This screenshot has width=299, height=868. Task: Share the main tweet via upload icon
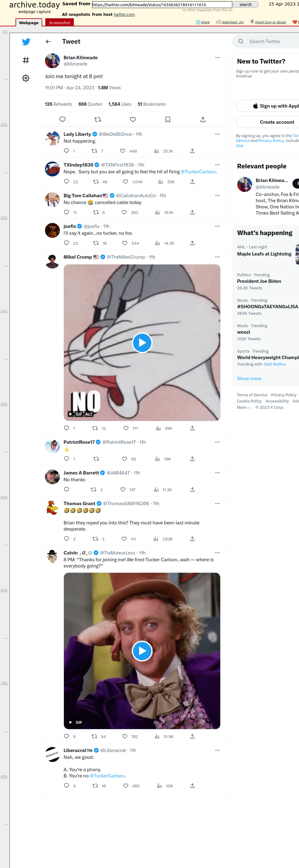(203, 119)
